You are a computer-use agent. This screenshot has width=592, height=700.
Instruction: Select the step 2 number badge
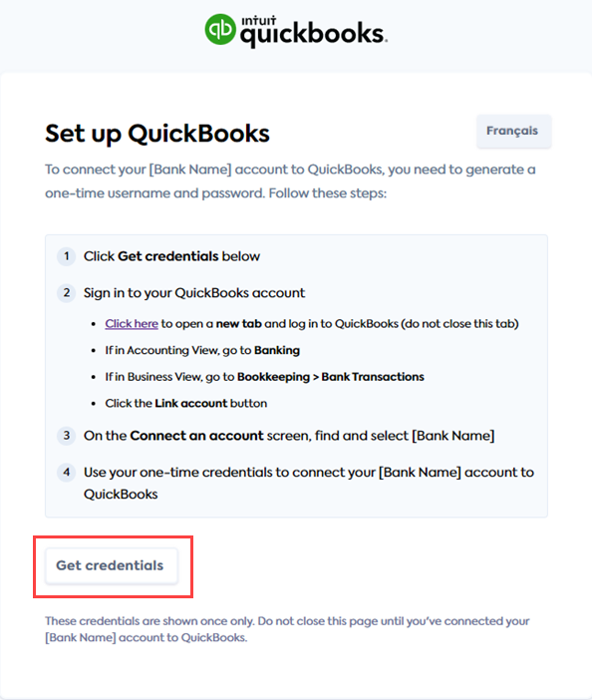67,293
